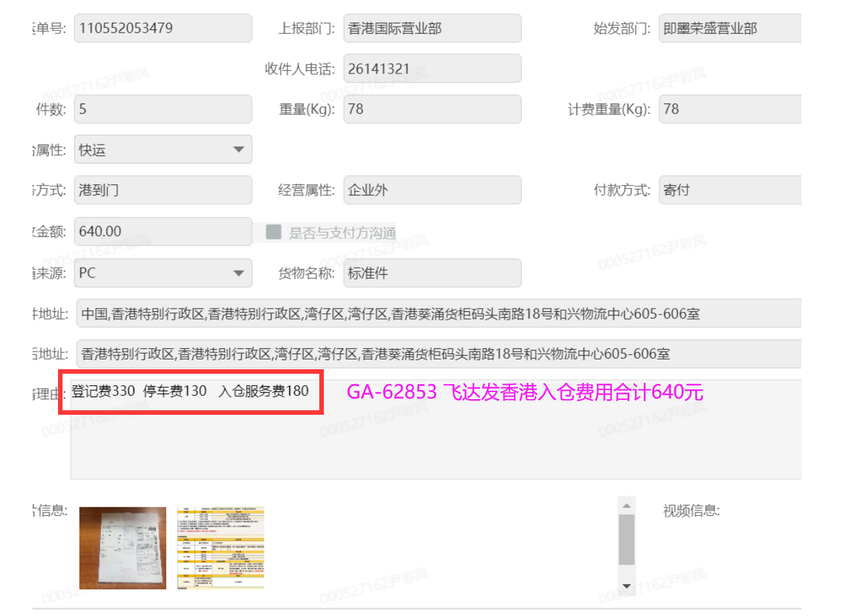This screenshot has height=616, width=851.
Task: Click the scrollbar down arrow
Action: (x=626, y=586)
